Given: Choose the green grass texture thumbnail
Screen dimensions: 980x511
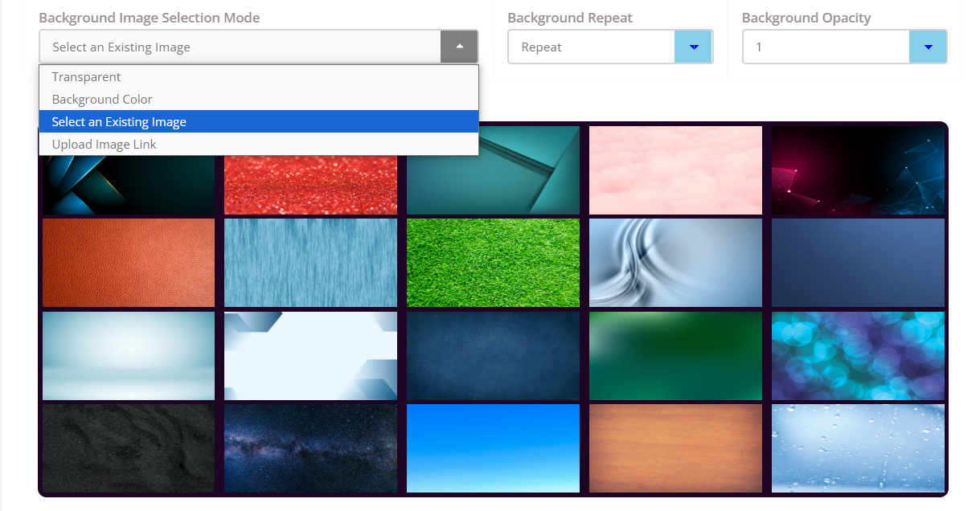Looking at the screenshot, I should click(x=493, y=263).
